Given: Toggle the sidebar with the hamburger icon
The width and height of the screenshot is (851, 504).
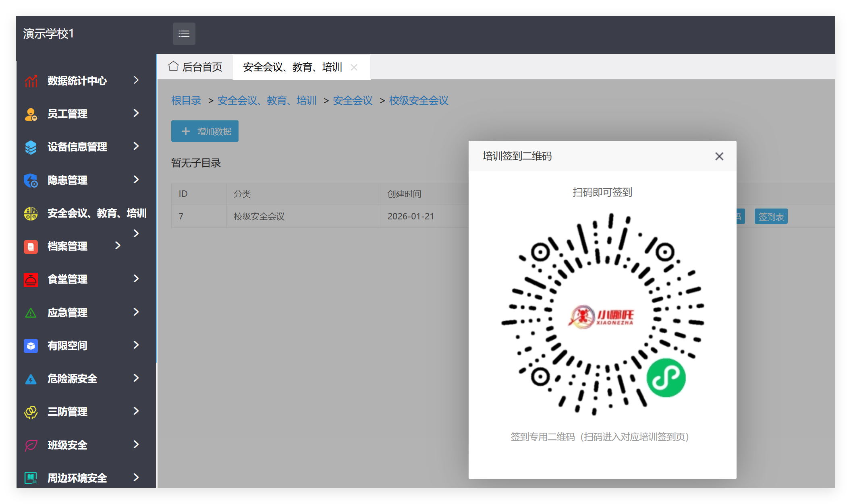Looking at the screenshot, I should 184,33.
